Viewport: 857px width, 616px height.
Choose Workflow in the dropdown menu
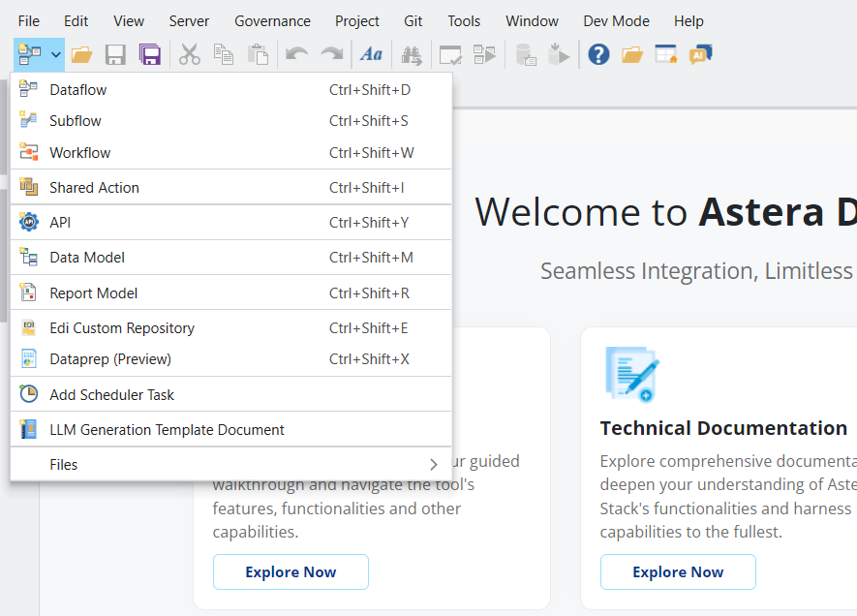(80, 153)
